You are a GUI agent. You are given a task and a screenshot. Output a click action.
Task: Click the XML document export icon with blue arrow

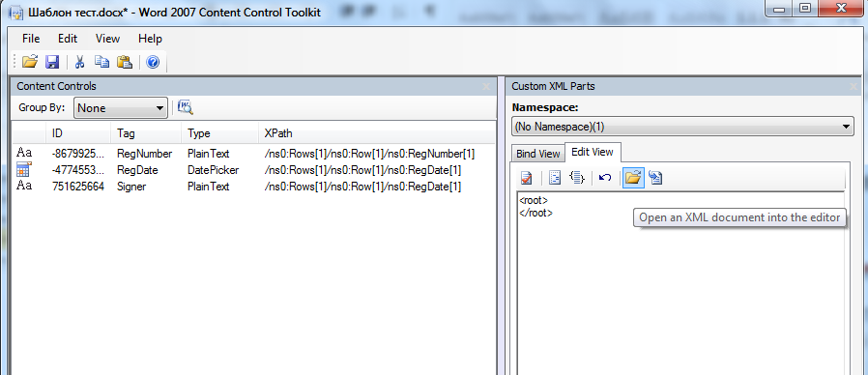[x=656, y=178]
